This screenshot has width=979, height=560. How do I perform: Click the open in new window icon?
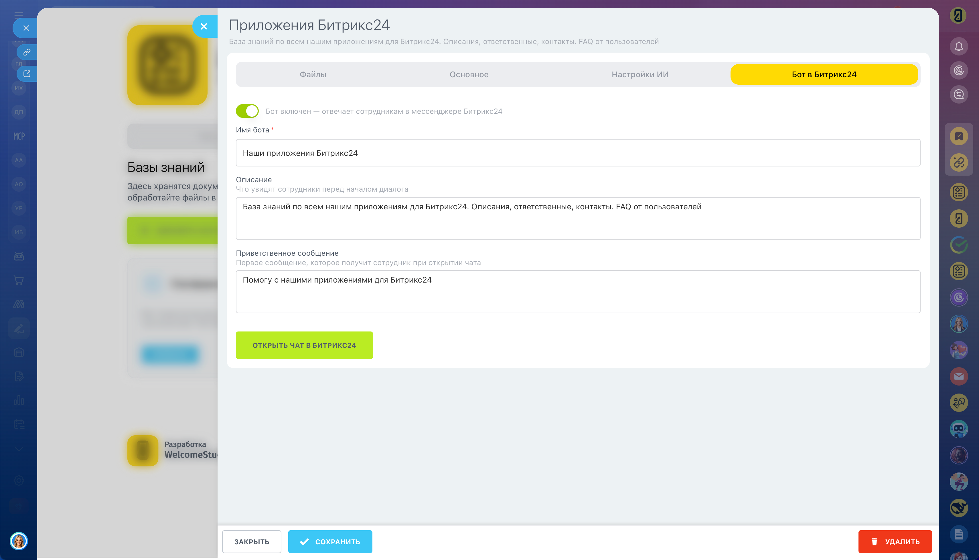point(27,74)
